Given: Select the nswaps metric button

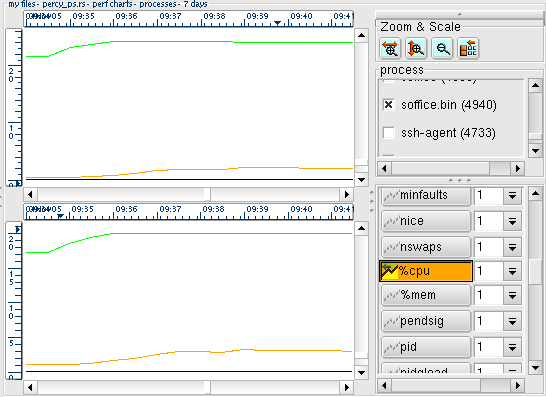Looking at the screenshot, I should (426, 247).
